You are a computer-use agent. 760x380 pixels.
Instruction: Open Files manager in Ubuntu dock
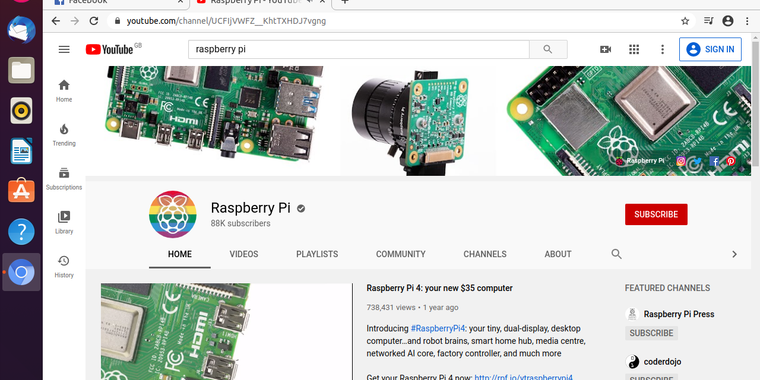pyautogui.click(x=21, y=70)
